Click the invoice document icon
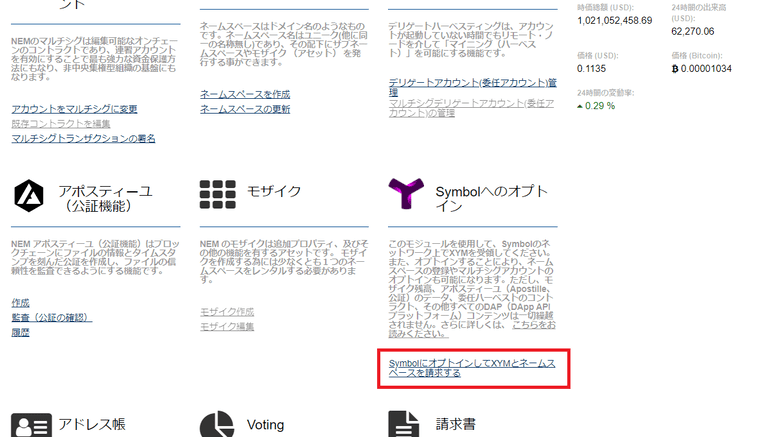The width and height of the screenshot is (760, 437). pyautogui.click(x=403, y=424)
